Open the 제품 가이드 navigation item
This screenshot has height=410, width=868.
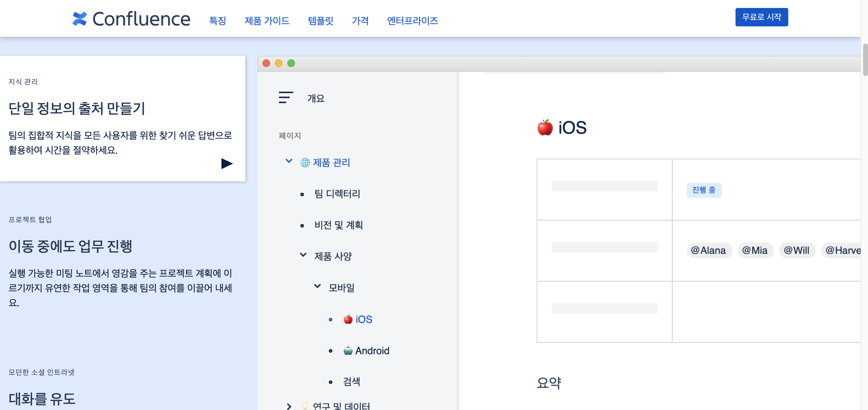(267, 21)
